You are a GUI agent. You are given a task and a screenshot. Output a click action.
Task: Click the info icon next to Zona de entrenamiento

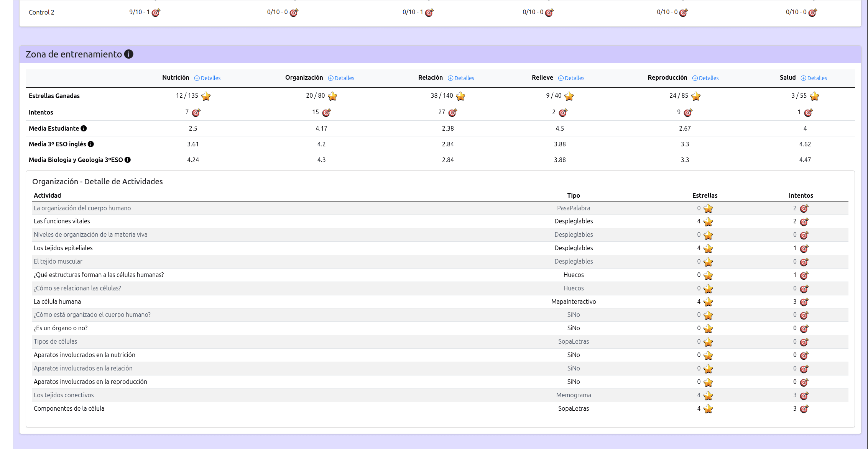pos(129,54)
